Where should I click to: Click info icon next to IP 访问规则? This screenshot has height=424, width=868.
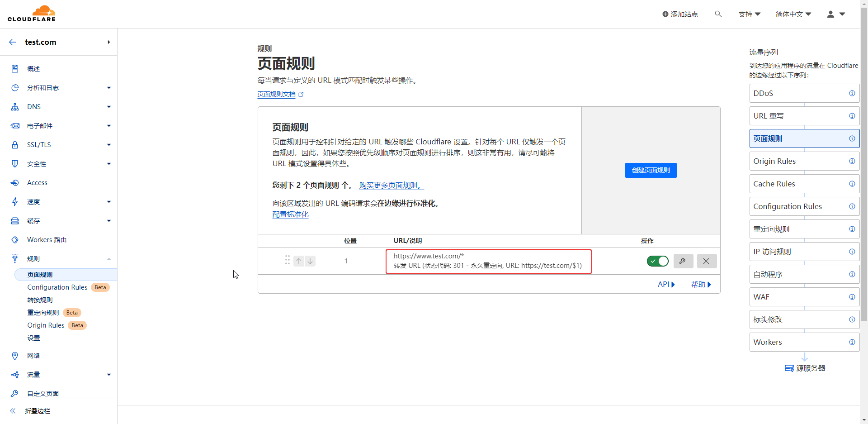tap(852, 252)
